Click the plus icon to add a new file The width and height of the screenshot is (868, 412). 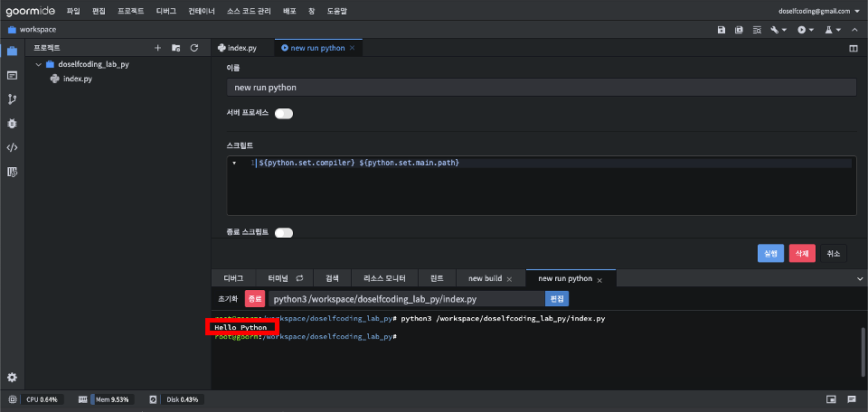tap(157, 48)
